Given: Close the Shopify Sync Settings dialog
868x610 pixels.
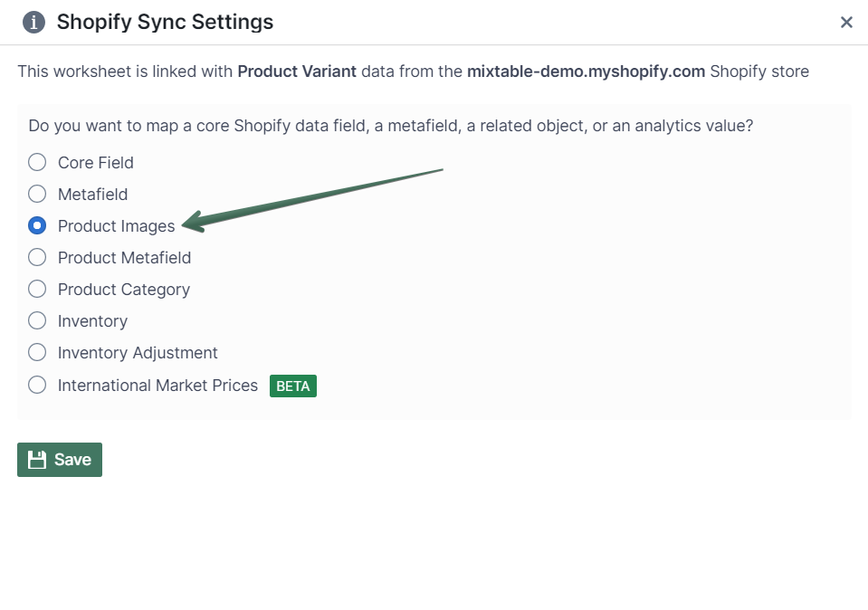Looking at the screenshot, I should pyautogui.click(x=846, y=22).
